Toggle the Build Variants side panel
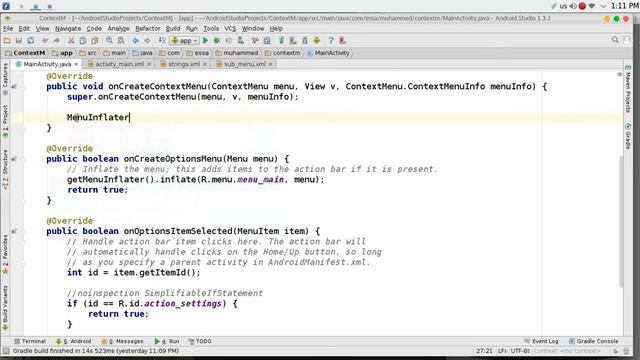The width and height of the screenshot is (640, 360). [5, 308]
